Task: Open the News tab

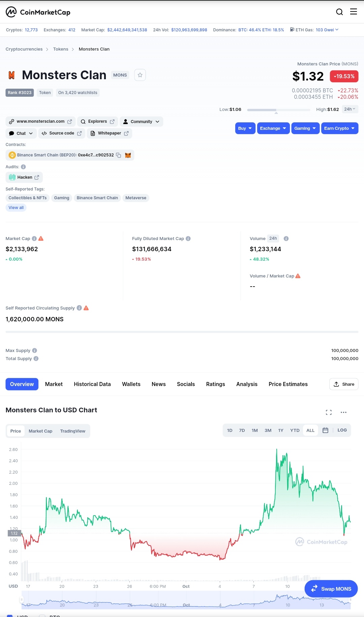Action: pos(159,384)
